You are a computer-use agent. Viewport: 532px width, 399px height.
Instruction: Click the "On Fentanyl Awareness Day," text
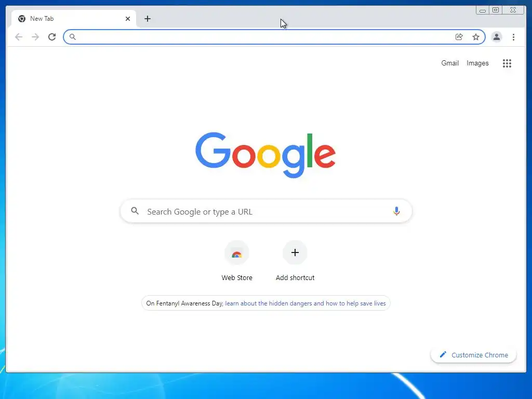click(184, 303)
